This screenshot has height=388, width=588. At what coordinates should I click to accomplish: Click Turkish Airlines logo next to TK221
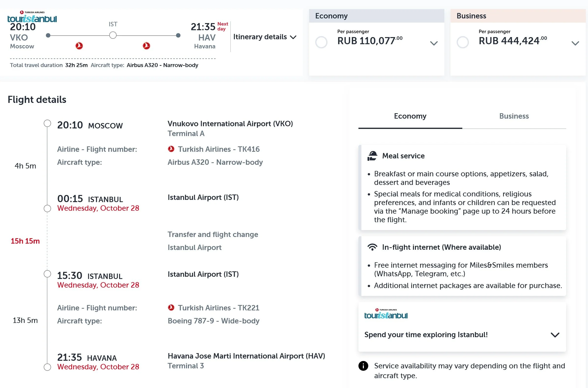point(171,308)
